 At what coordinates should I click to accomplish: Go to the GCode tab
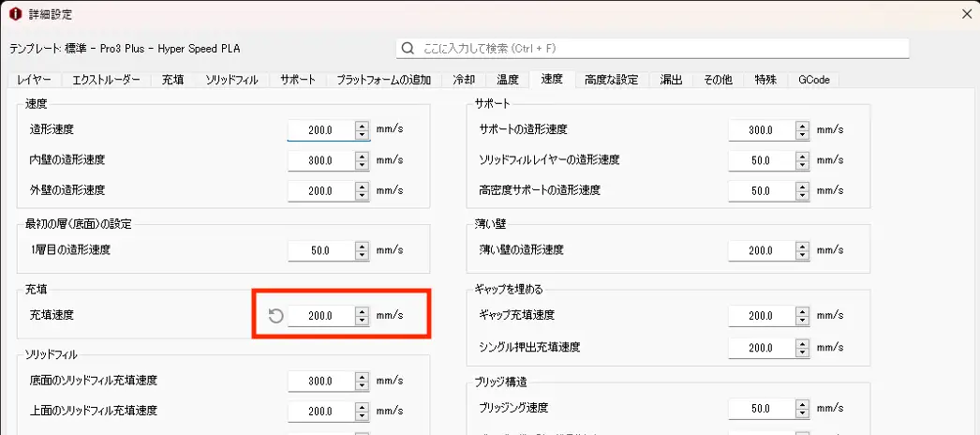coord(813,80)
